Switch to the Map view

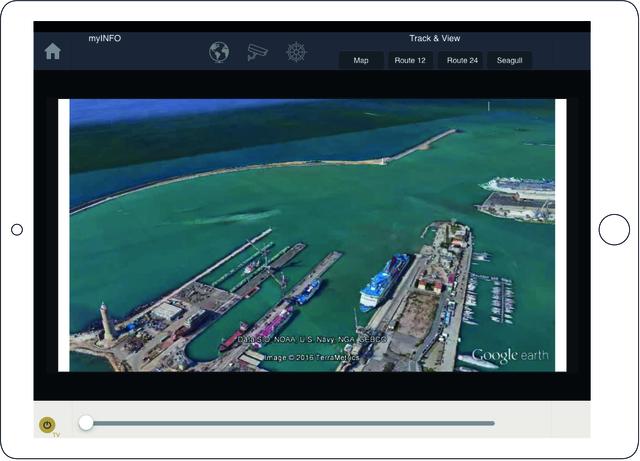pos(361,61)
